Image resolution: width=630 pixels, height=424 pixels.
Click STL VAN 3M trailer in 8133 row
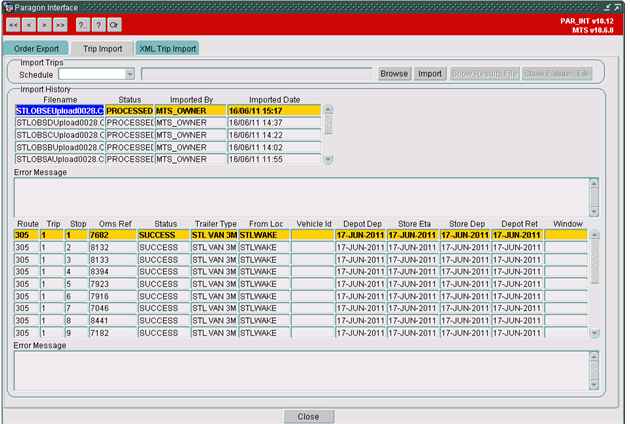pos(214,260)
